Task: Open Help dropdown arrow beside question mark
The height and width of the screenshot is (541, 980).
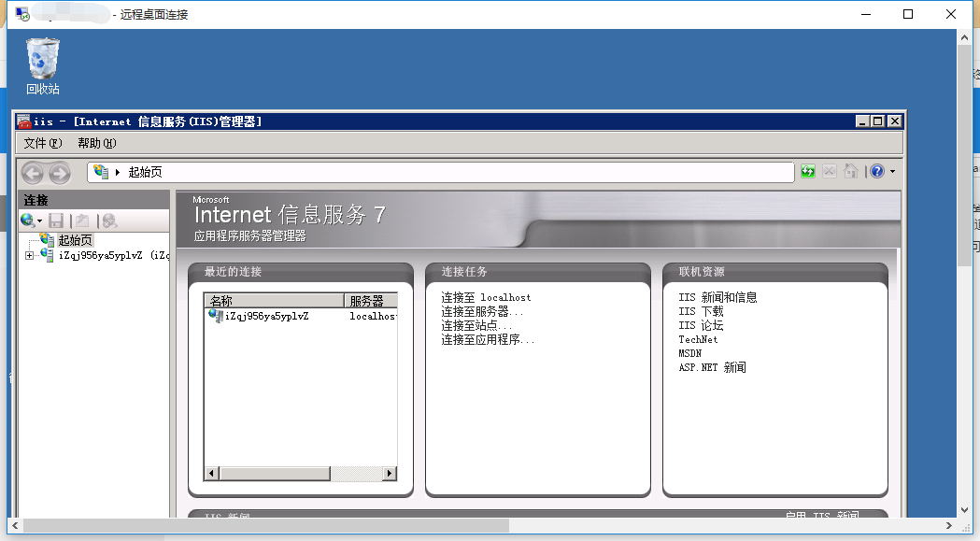Action: (892, 172)
